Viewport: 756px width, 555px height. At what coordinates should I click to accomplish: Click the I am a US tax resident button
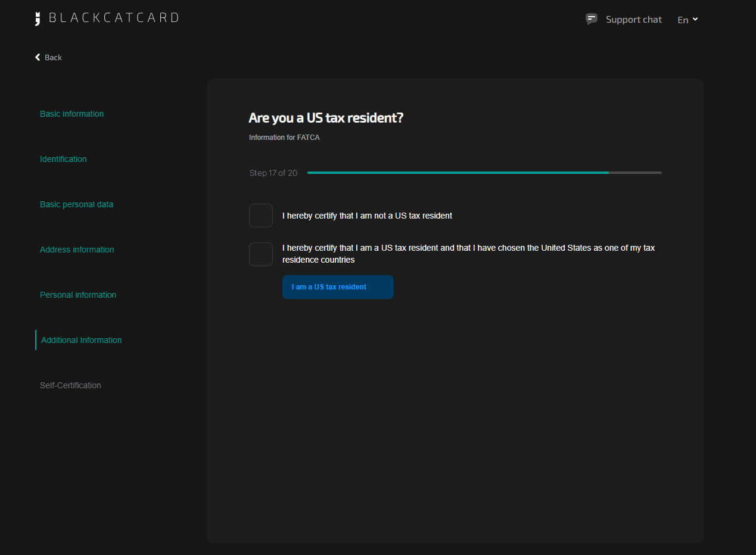point(338,287)
